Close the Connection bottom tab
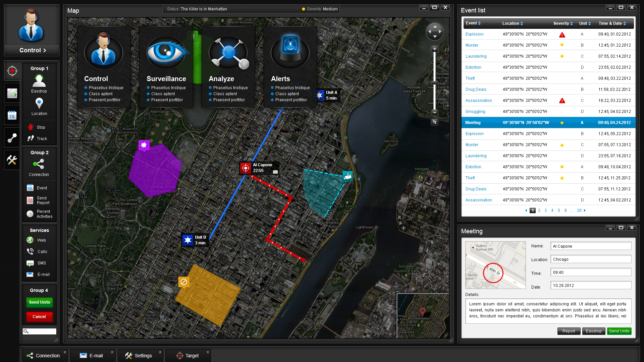 [x=65, y=352]
